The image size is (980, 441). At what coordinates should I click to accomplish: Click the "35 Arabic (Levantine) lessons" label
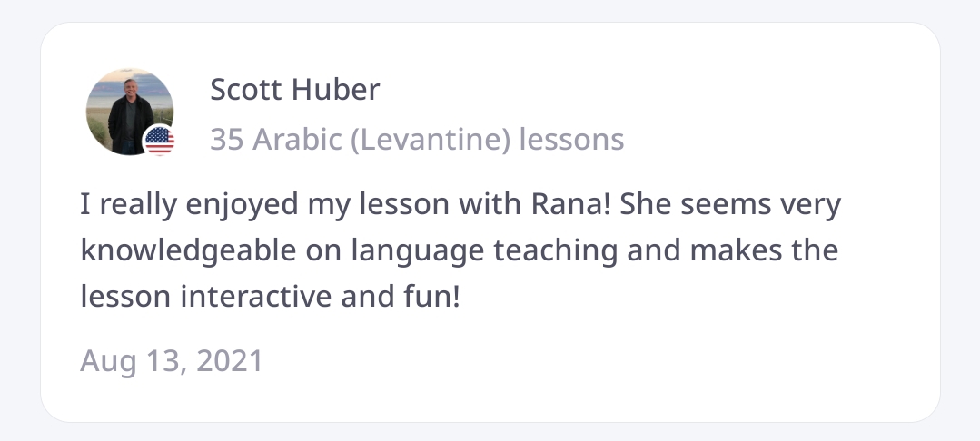(417, 140)
